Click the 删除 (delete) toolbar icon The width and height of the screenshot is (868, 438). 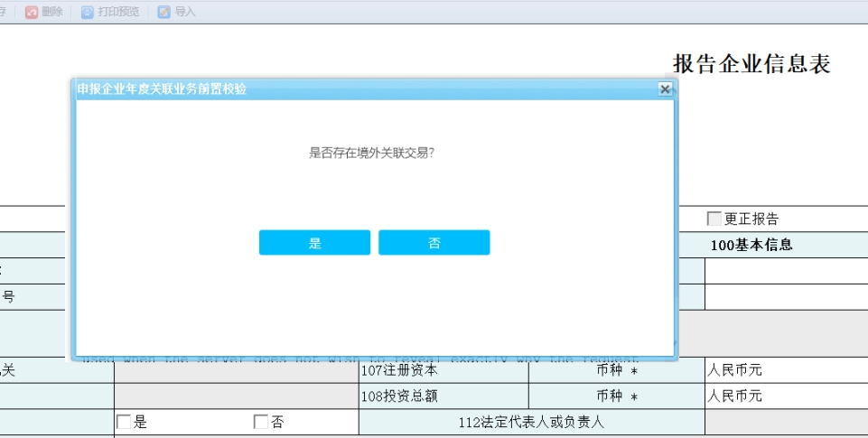tap(32, 12)
